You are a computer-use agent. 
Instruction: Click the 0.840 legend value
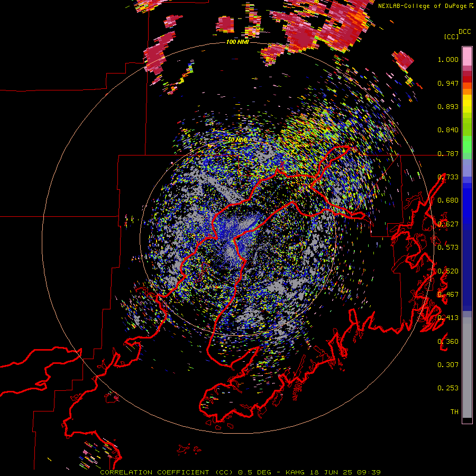pyautogui.click(x=448, y=130)
